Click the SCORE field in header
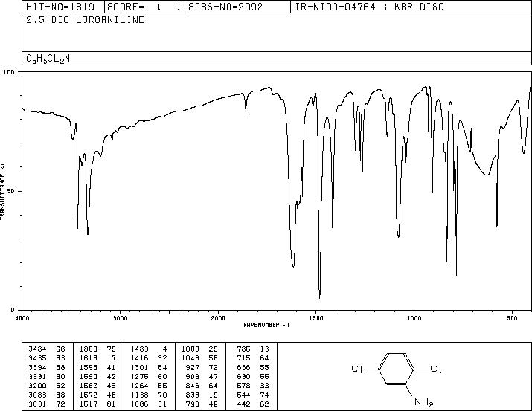Screen dimensions: 532x411 [x=144, y=7]
